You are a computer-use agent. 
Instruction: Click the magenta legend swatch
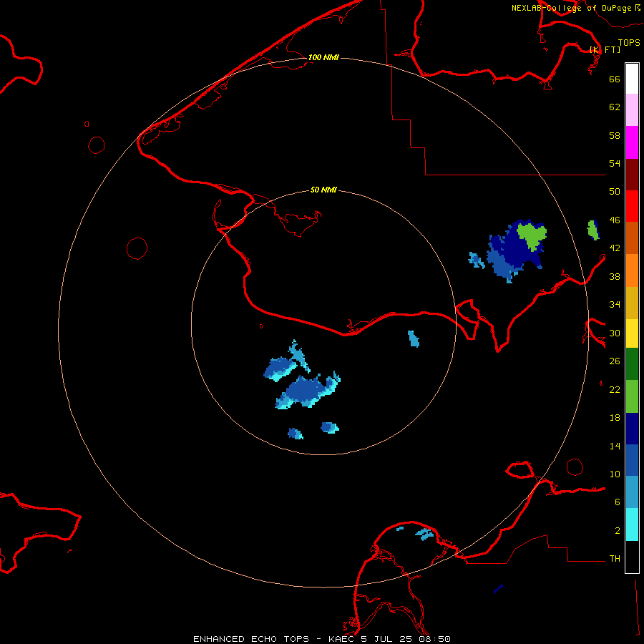pos(632,142)
